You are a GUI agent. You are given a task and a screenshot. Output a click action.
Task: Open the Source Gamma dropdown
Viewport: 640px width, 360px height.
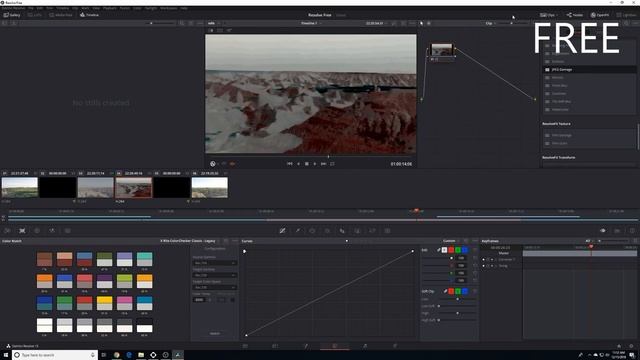[x=214, y=263]
